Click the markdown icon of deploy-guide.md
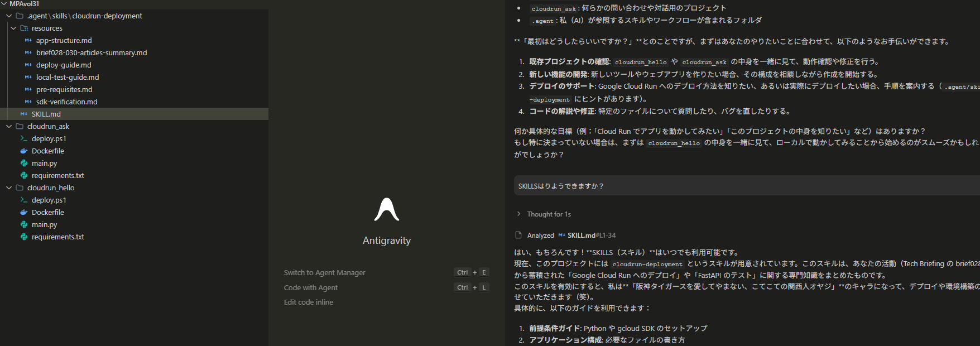Viewport: 980px width, 346px height. click(x=28, y=65)
